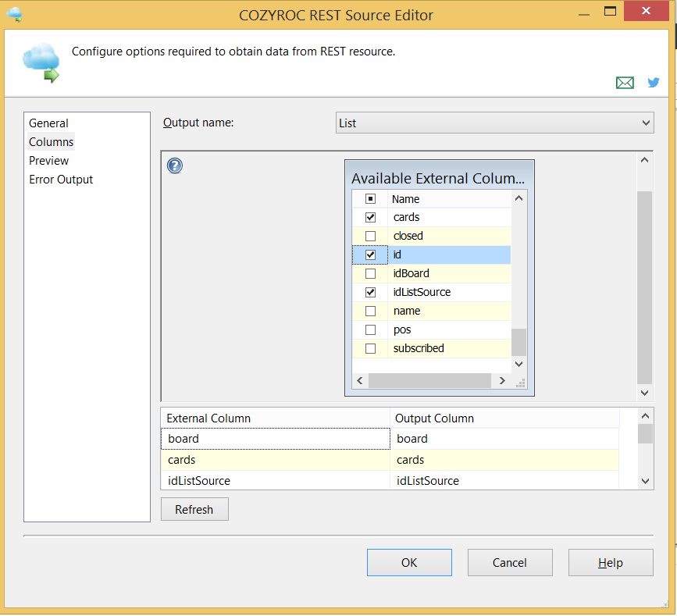Click the mapping table scrollbar thumb
Image resolution: width=677 pixels, height=616 pixels.
click(646, 434)
